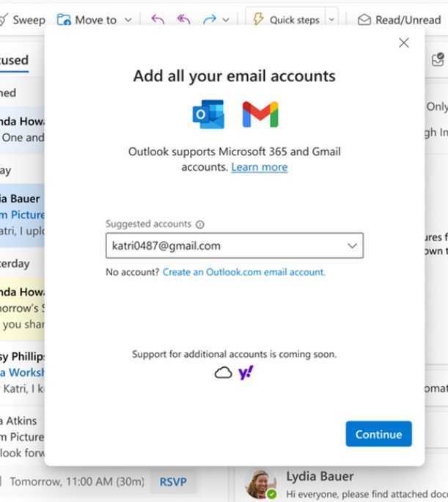Expand the Move to dropdown arrow
Image resolution: width=448 pixels, height=502 pixels.
[x=128, y=20]
